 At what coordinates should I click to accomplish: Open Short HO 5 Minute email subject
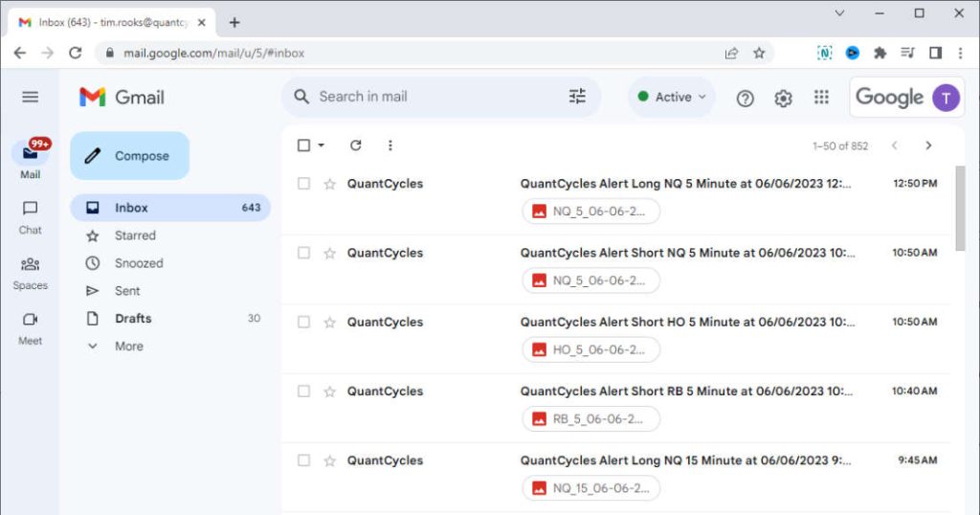point(687,323)
